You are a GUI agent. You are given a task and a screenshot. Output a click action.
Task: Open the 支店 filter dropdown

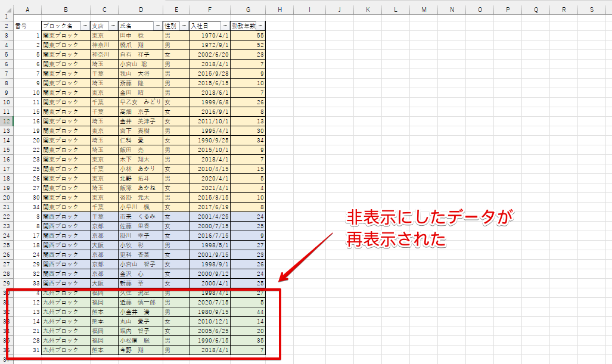pos(113,26)
